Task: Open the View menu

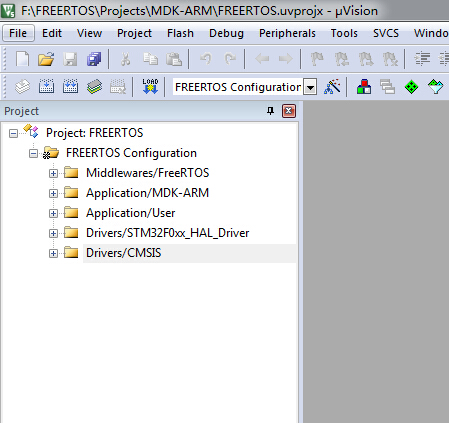Action: tap(89, 33)
